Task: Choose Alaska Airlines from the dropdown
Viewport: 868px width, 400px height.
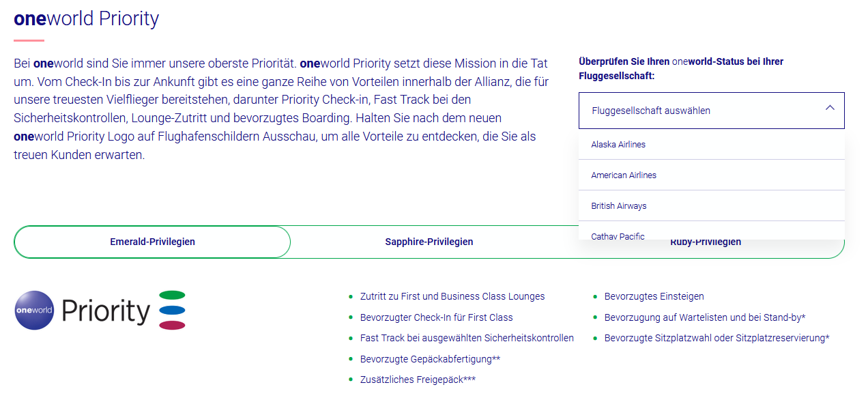Action: [x=618, y=144]
